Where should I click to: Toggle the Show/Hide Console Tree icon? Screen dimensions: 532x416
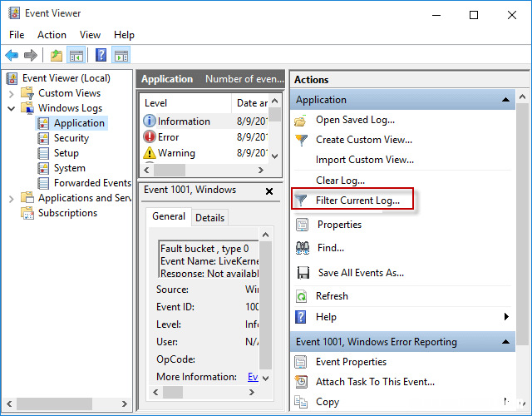[x=76, y=55]
